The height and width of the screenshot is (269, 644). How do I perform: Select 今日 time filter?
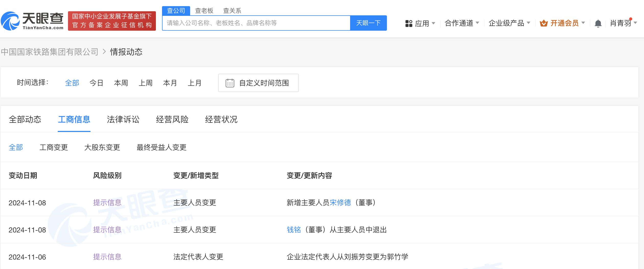(x=97, y=83)
